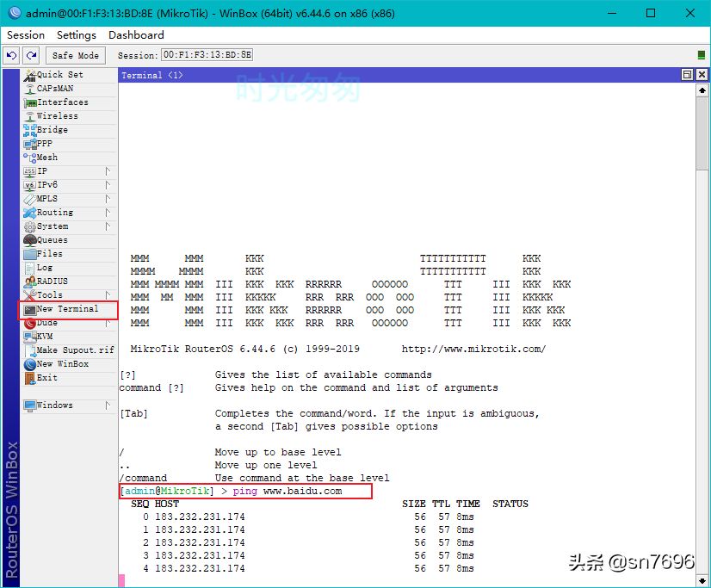Click the New WinBox icon
Image resolution: width=711 pixels, height=588 pixels.
[x=30, y=364]
